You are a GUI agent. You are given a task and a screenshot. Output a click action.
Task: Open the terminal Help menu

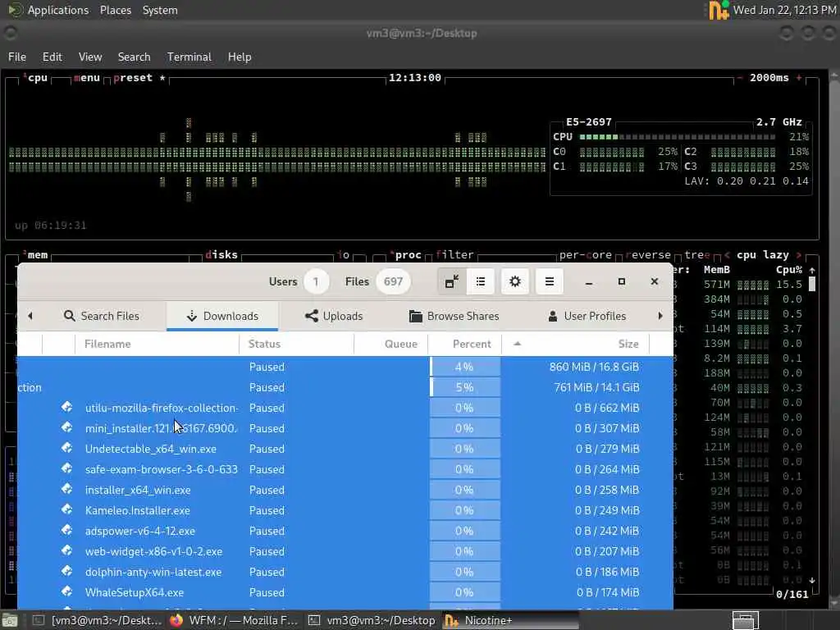240,57
